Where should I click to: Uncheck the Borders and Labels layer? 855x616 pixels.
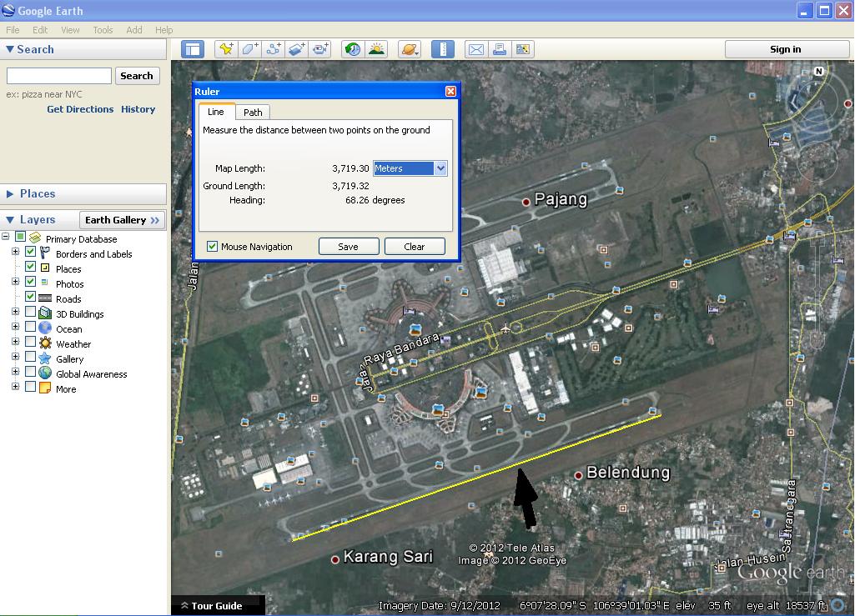31,251
